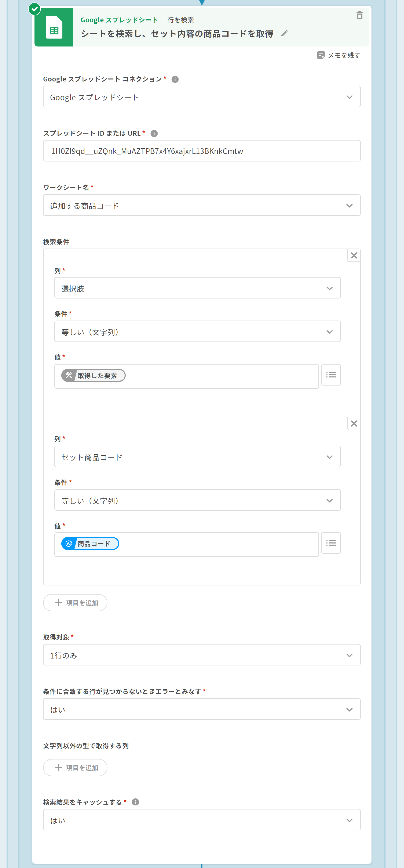Viewport: 404px width, 868px height.
Task: Click the Google スプレッドシート app icon
Action: [x=54, y=27]
